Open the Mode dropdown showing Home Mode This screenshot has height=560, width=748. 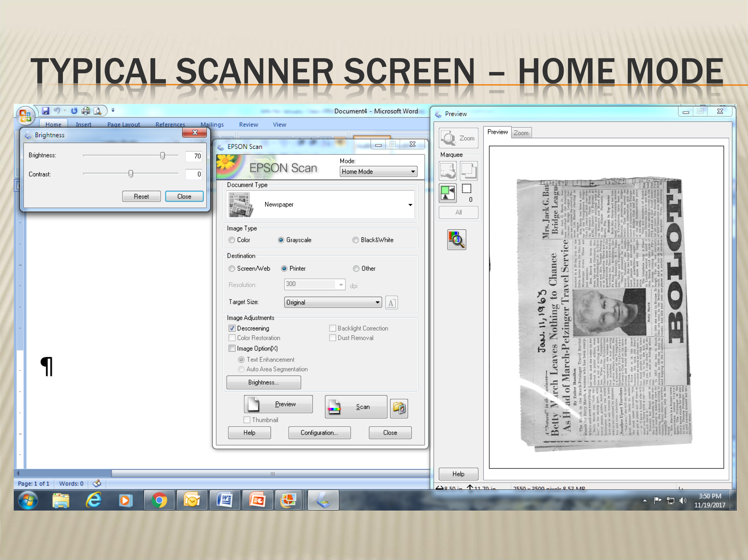[378, 171]
